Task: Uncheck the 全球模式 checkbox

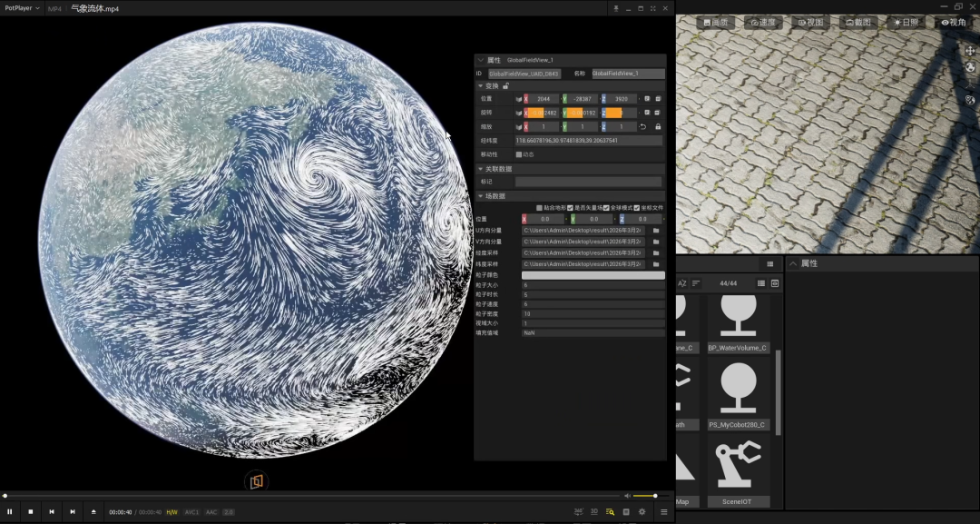Action: point(606,208)
